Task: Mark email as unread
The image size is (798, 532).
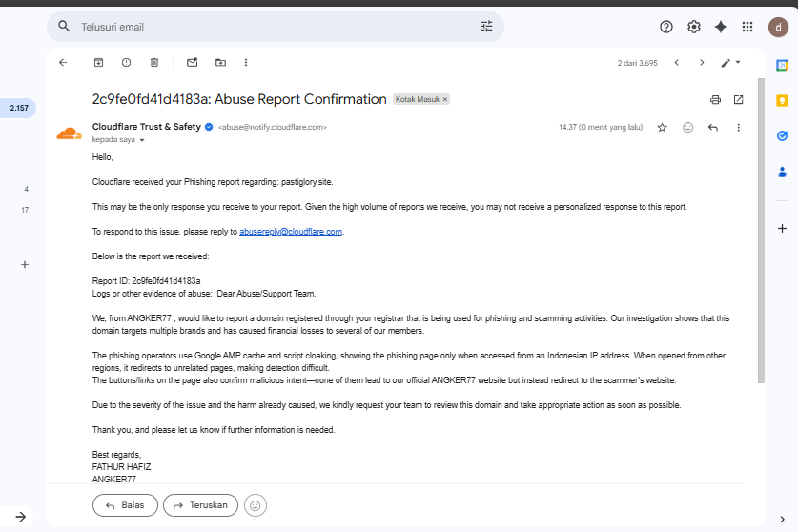Action: pos(192,63)
